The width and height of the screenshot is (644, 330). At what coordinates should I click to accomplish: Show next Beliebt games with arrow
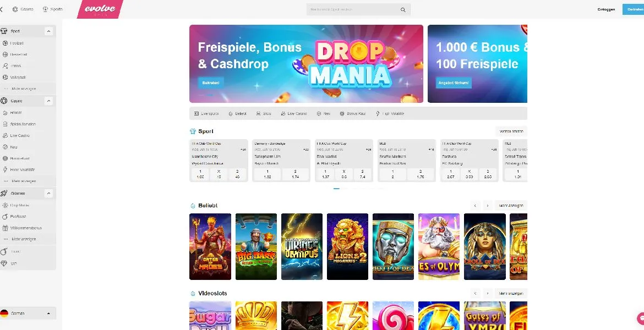point(488,206)
